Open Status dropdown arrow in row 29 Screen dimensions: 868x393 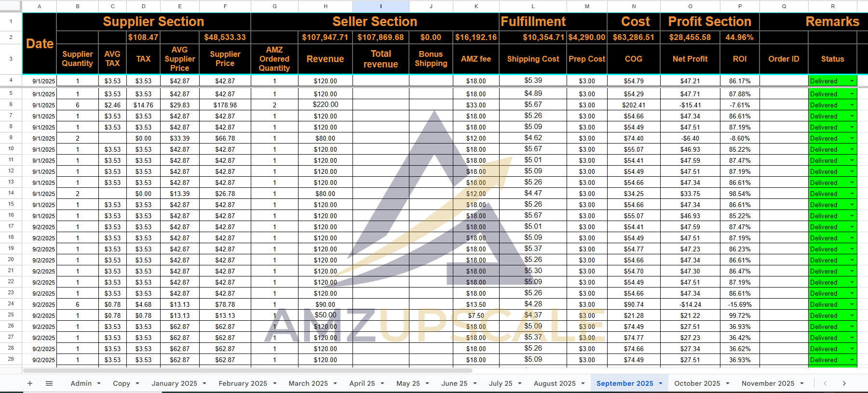[x=852, y=360]
